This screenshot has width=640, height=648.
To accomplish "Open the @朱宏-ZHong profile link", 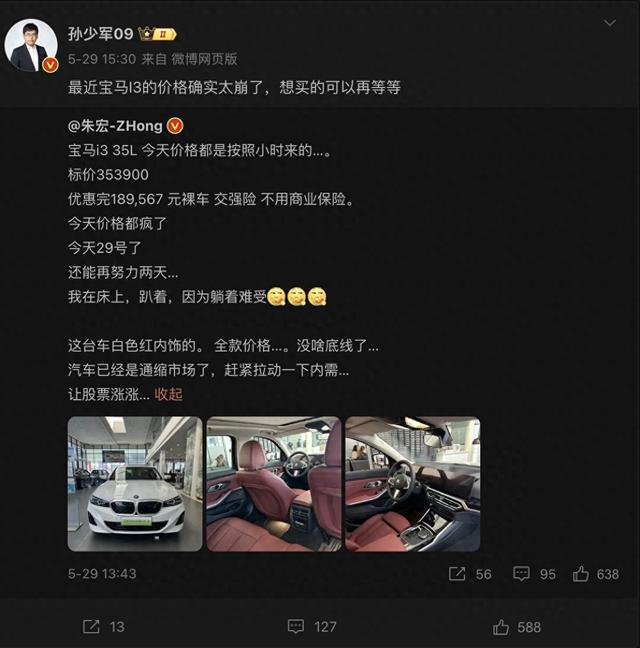I will pos(115,126).
